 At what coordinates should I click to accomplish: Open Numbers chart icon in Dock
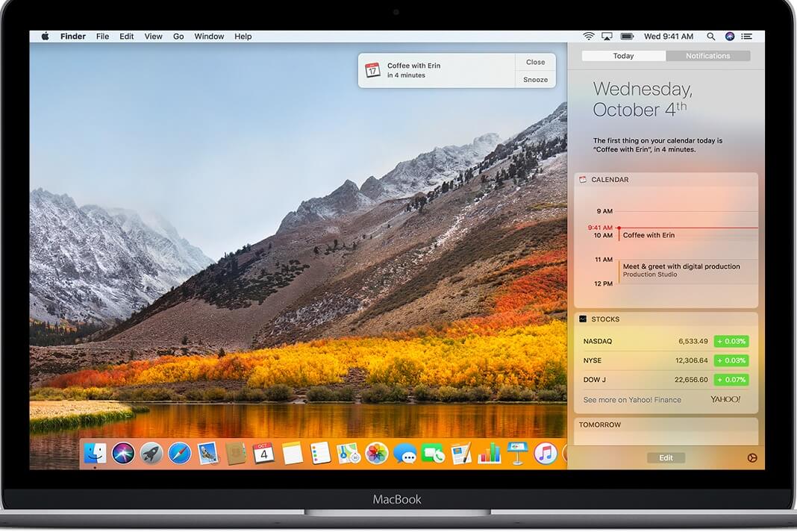click(490, 453)
